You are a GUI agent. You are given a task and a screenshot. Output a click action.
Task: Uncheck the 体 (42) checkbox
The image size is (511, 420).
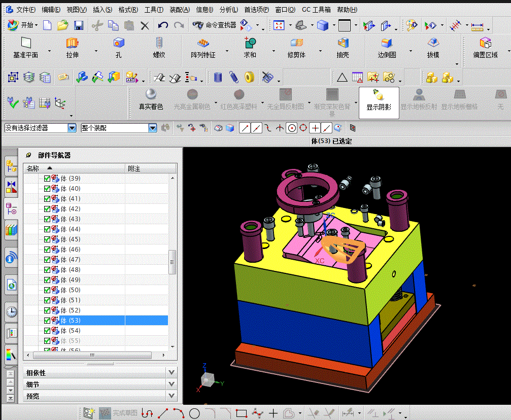(x=47, y=209)
